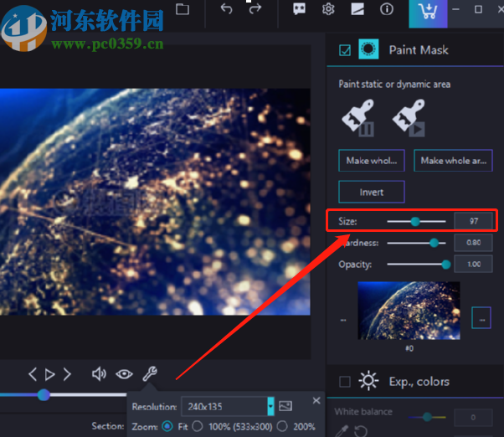Step to the next frame

click(x=67, y=374)
